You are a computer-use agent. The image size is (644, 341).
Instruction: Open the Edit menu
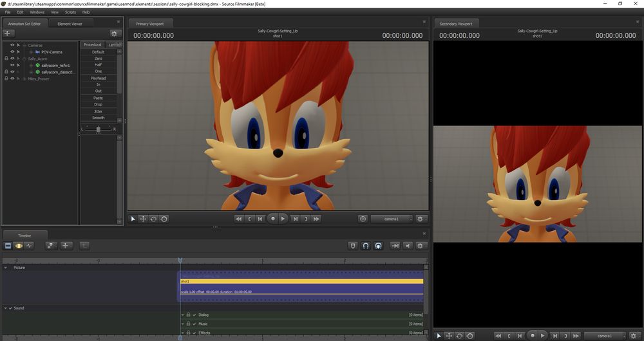20,12
